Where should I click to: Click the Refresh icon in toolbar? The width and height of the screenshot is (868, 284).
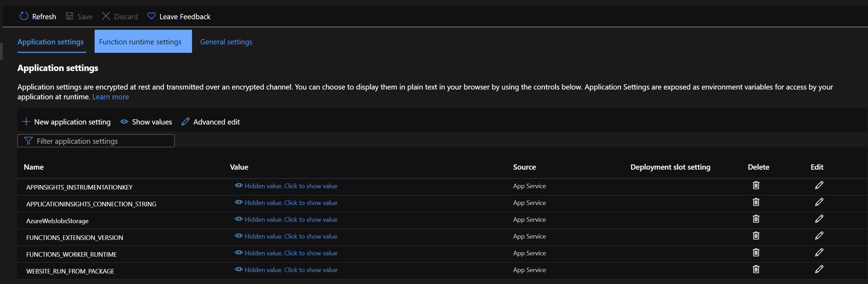24,16
